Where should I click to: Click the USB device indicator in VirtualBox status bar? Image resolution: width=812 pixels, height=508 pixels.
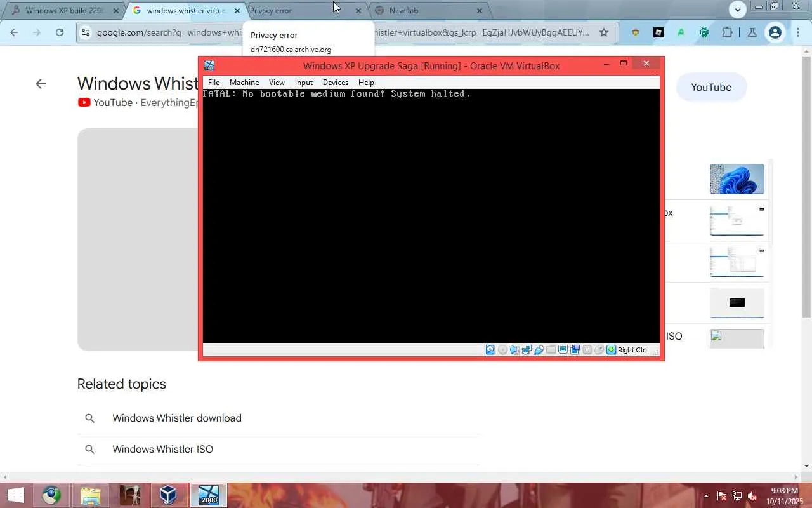click(539, 350)
